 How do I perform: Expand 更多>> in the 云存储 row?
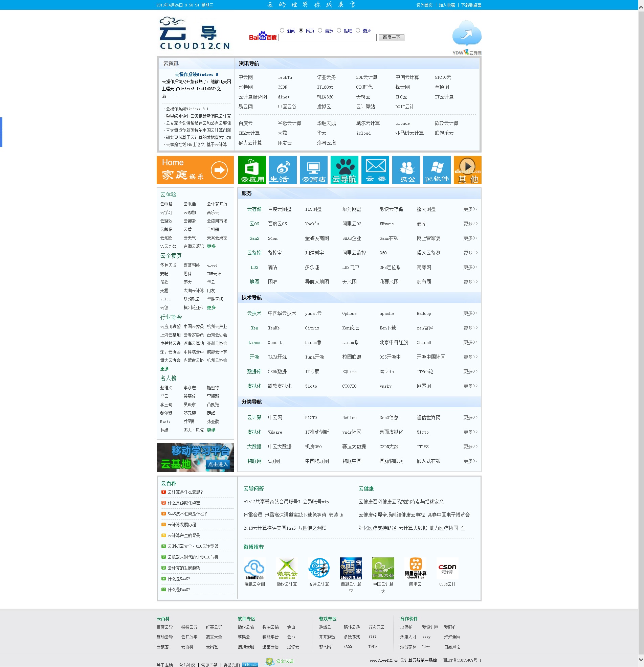tap(470, 209)
